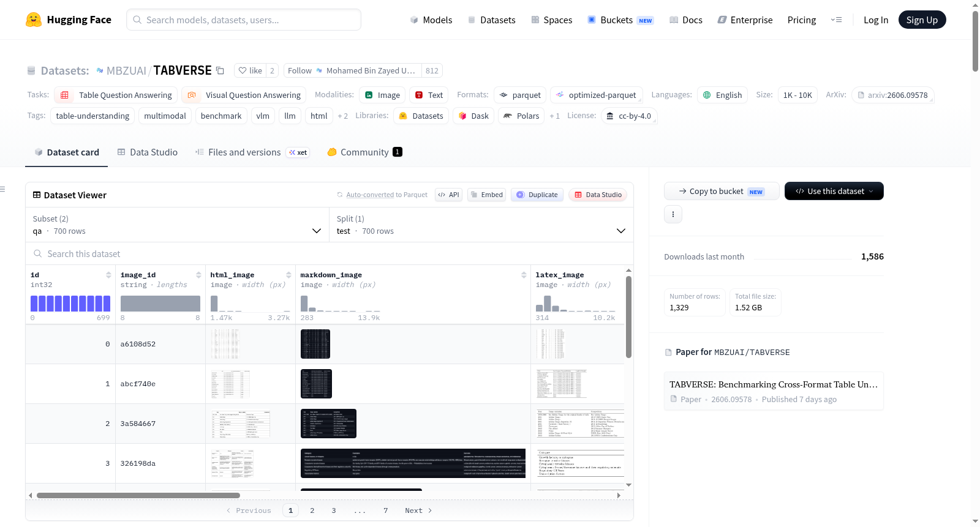The width and height of the screenshot is (980, 527).
Task: Go to the Next page of rows
Action: coord(418,510)
